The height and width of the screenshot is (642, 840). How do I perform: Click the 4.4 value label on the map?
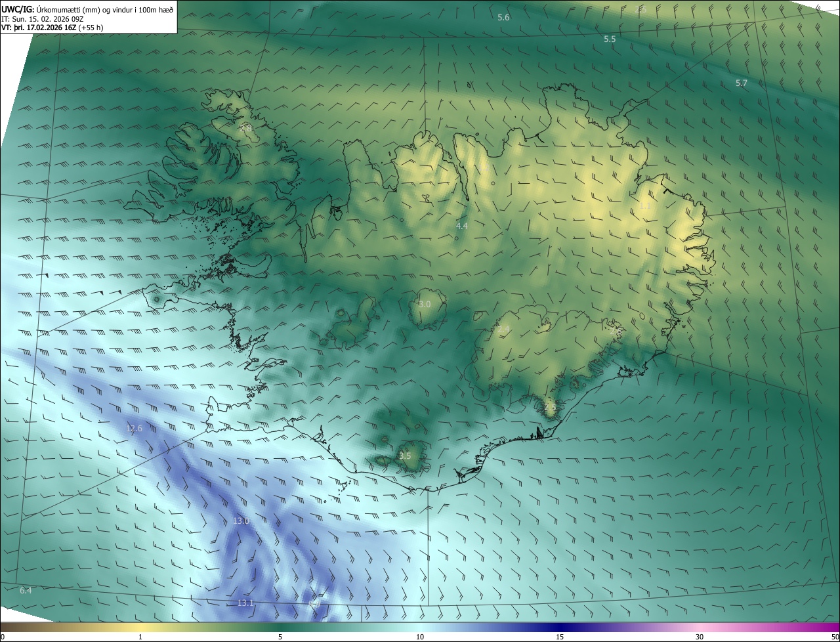click(x=461, y=226)
